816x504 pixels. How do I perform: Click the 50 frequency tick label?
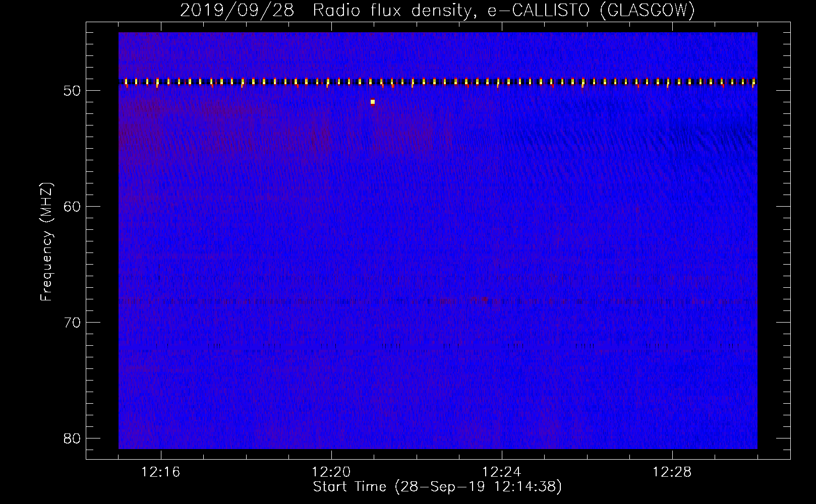[73, 91]
